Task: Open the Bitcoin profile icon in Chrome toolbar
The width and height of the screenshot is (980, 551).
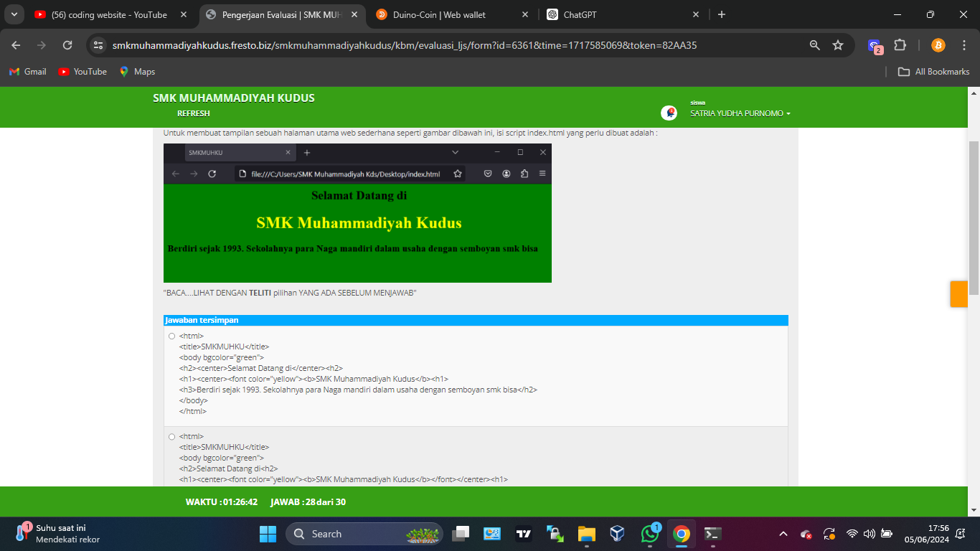Action: coord(938,45)
